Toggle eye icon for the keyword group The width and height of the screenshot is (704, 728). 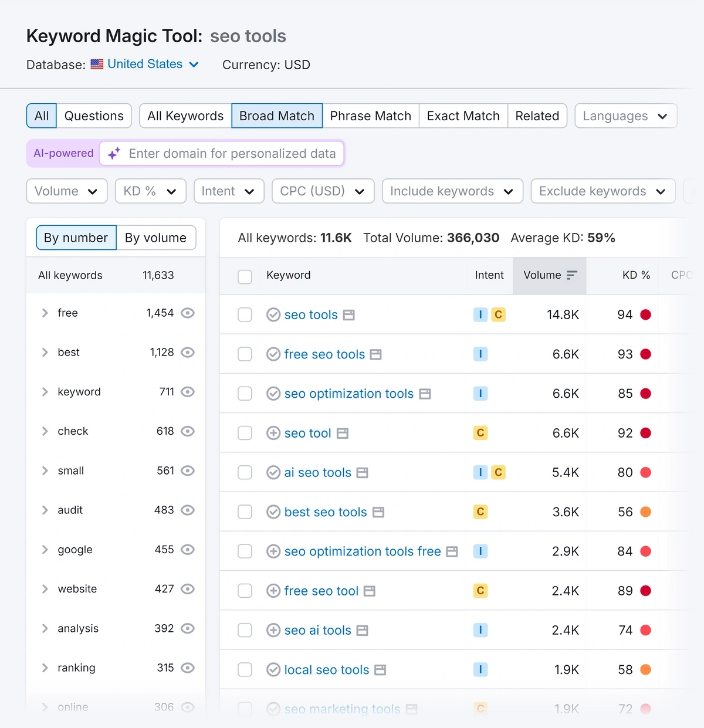pos(188,392)
